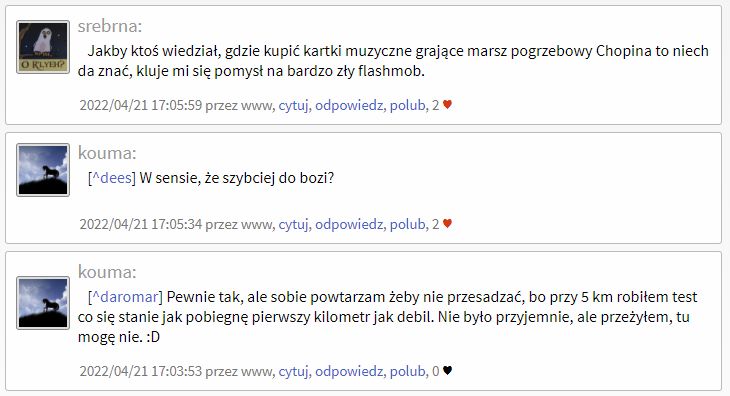
Task: Click timestamp 2022/04/21 17:05:59
Action: (x=141, y=106)
